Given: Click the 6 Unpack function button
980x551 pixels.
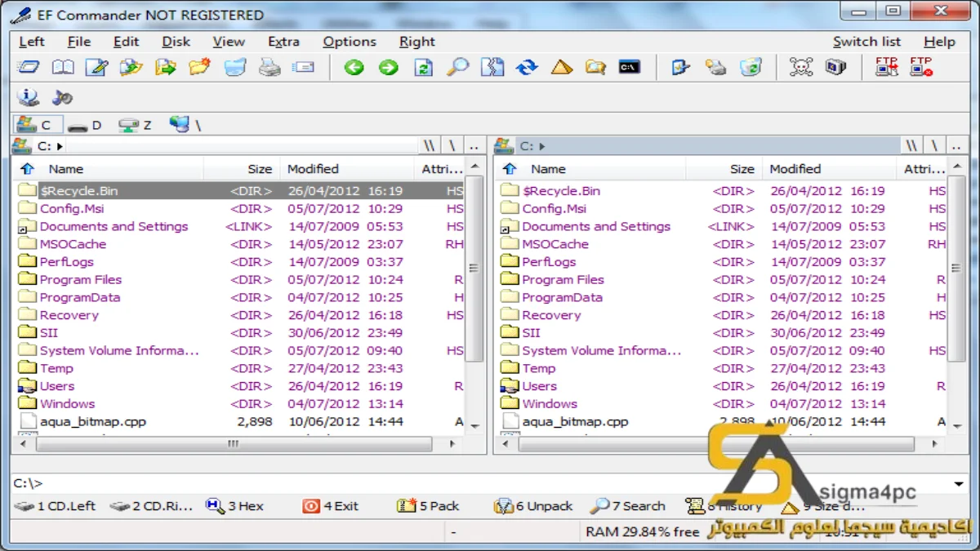Looking at the screenshot, I should 533,506.
